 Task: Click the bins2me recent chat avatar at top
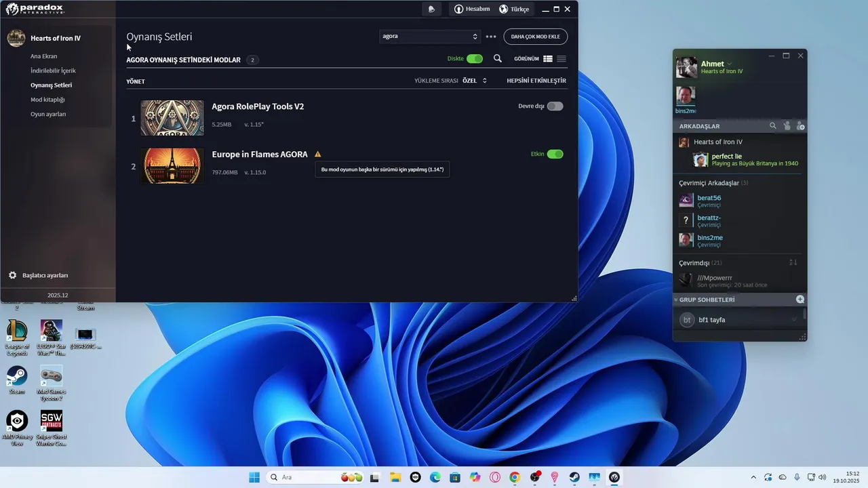coord(686,96)
